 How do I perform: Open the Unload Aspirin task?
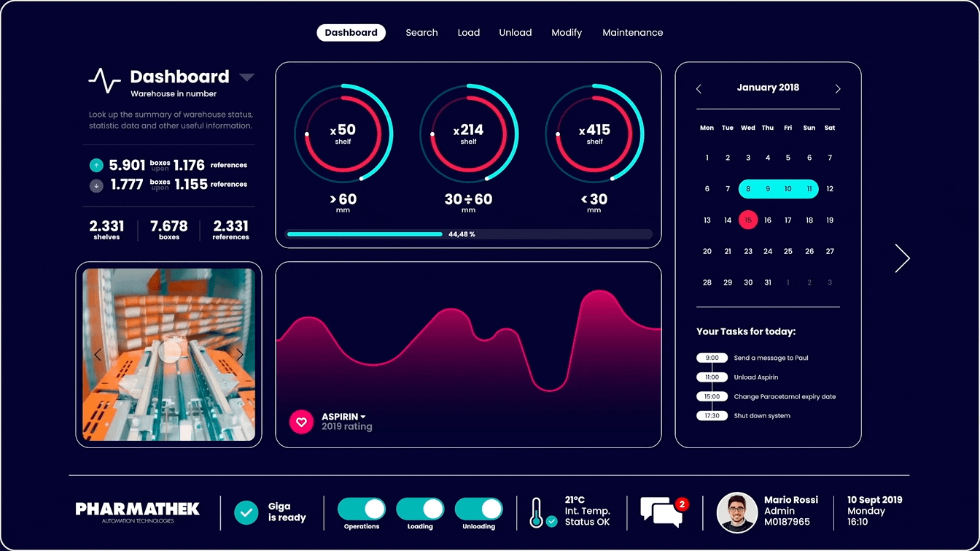pos(755,377)
